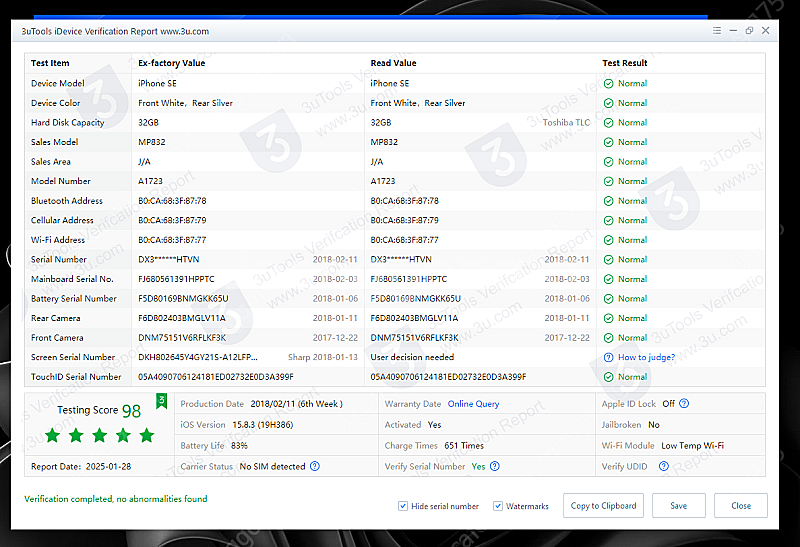Open the Online Query warranty link
800x547 pixels.
click(473, 404)
